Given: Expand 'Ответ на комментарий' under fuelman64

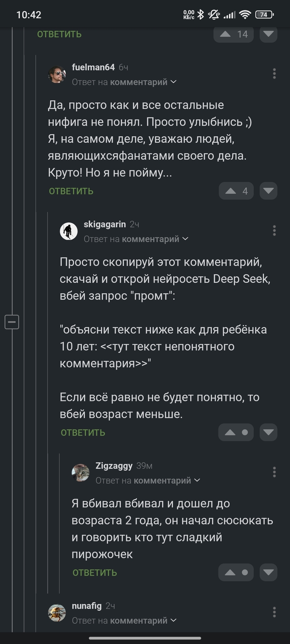Looking at the screenshot, I should pyautogui.click(x=124, y=82).
